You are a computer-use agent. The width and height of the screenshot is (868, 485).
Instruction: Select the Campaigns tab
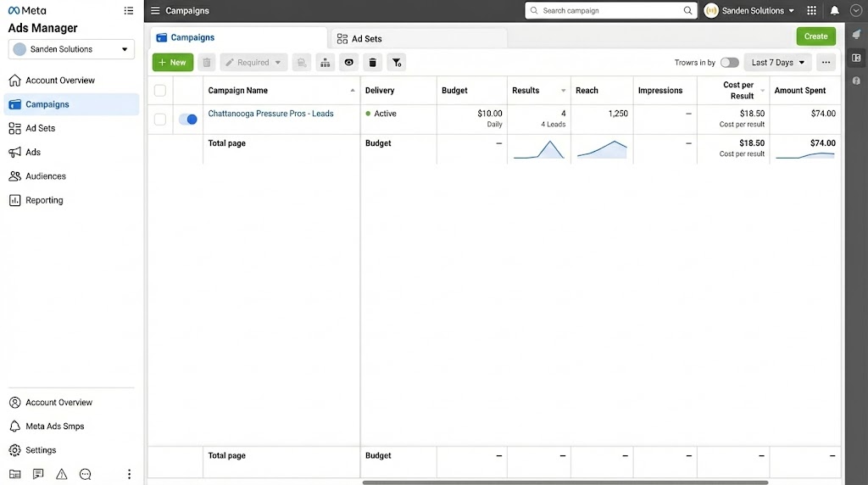238,37
